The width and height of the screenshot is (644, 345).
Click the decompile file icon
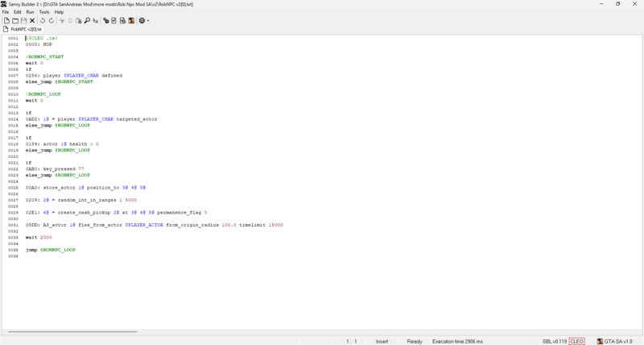coord(122,21)
